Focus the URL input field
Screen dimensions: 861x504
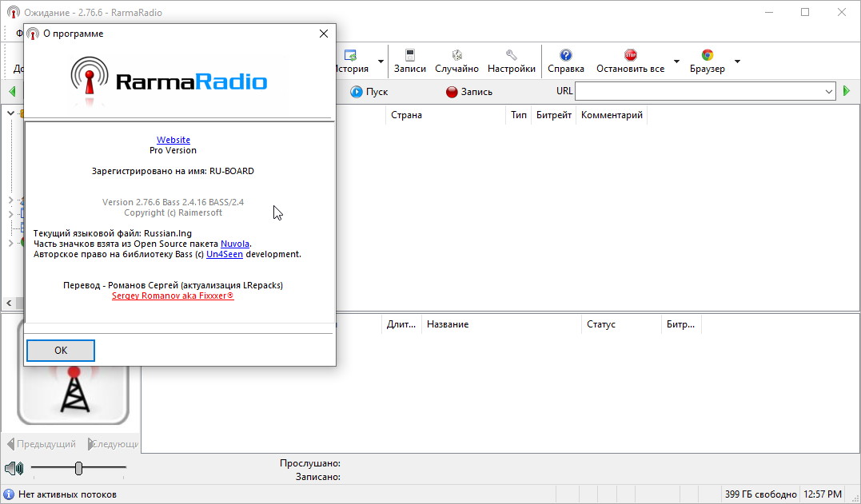(699, 92)
